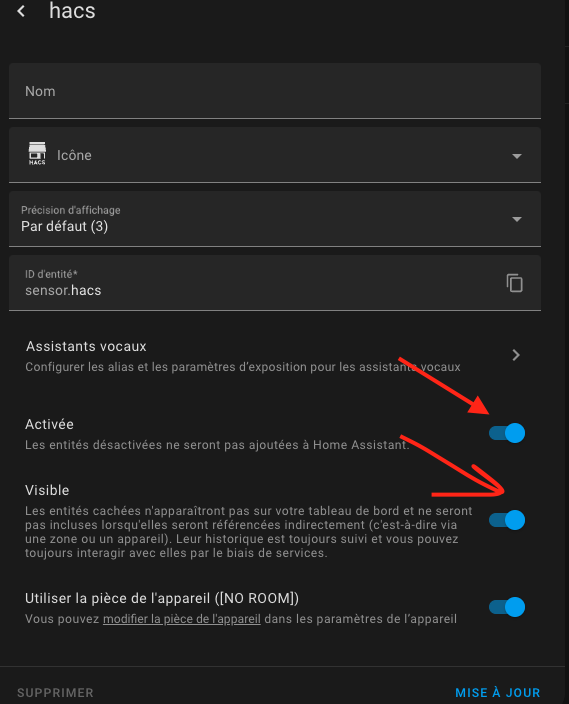Open the Précision d'affichage dropdown

[x=275, y=219]
